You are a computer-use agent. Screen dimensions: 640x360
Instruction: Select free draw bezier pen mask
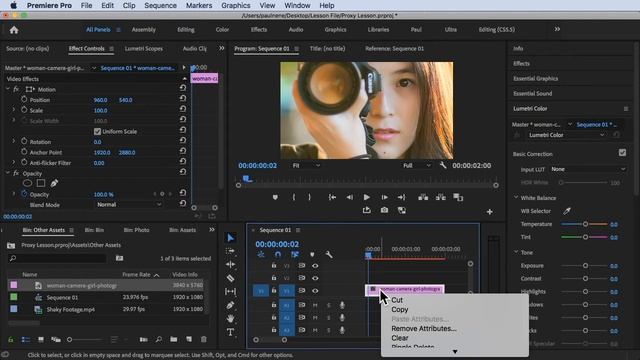(54, 183)
